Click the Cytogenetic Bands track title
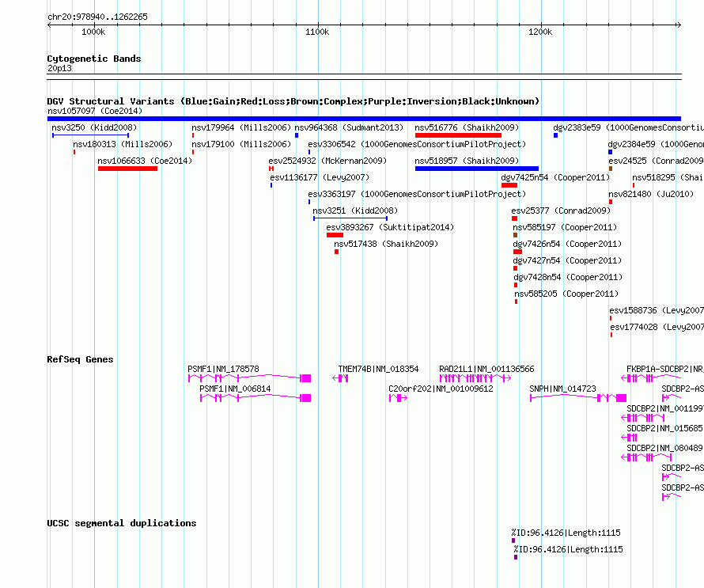The image size is (704, 588). [94, 59]
